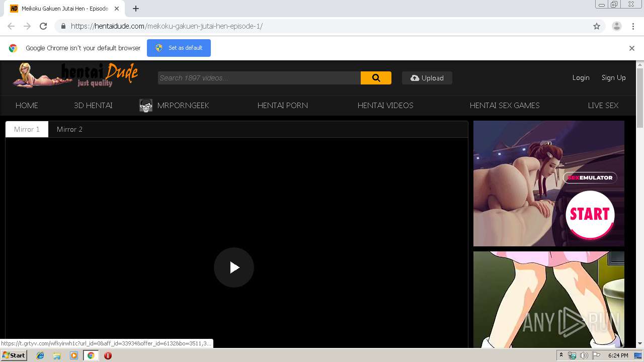This screenshot has width=644, height=362.
Task: Click the address bar URL
Action: (x=167, y=26)
